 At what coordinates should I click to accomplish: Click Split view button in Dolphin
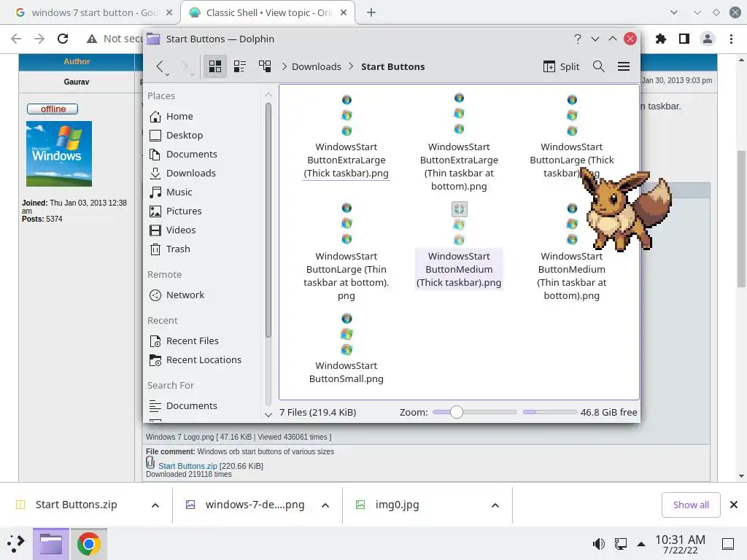[x=561, y=66]
